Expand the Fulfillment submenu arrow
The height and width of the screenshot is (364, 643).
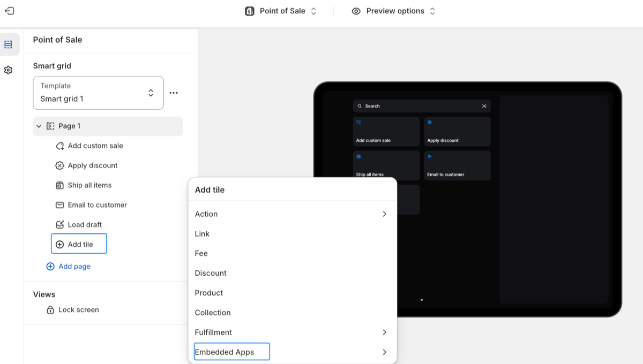(385, 332)
